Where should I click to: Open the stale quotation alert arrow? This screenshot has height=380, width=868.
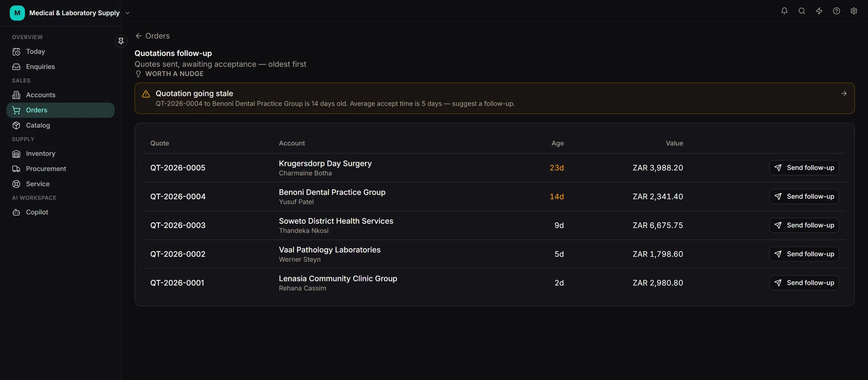844,93
